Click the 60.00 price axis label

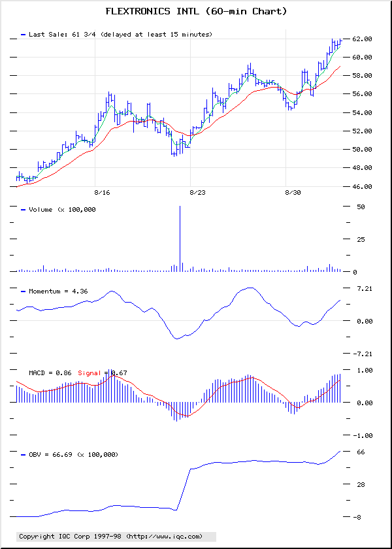click(x=362, y=57)
